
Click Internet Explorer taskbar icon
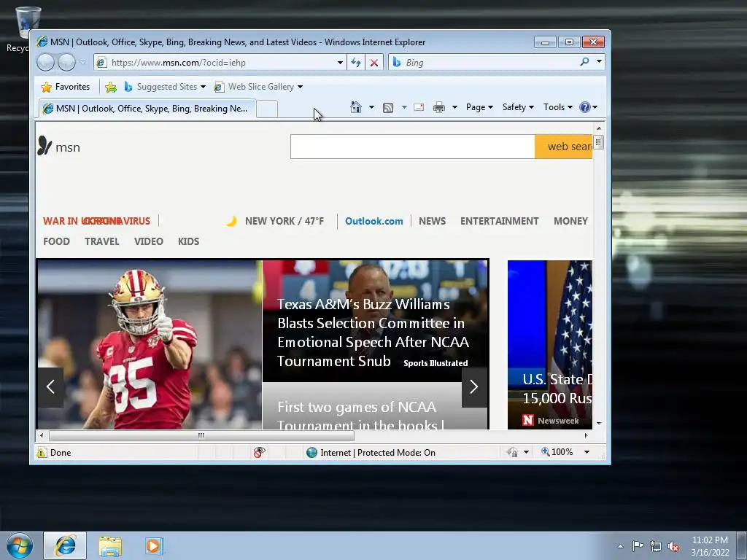[65, 545]
